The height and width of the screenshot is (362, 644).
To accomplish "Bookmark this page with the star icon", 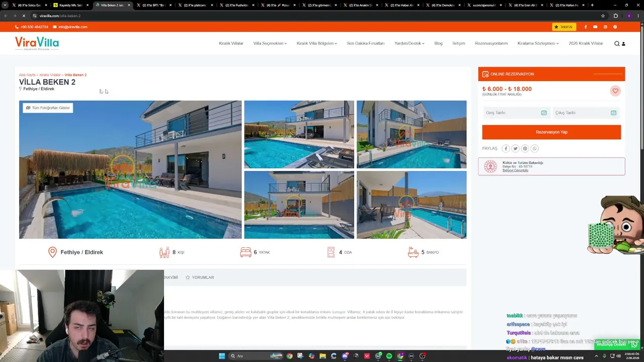I will [x=603, y=16].
